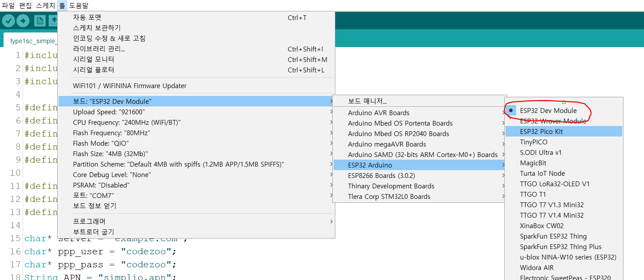Select SparkFun ESP32 Thing board

[x=564, y=236]
